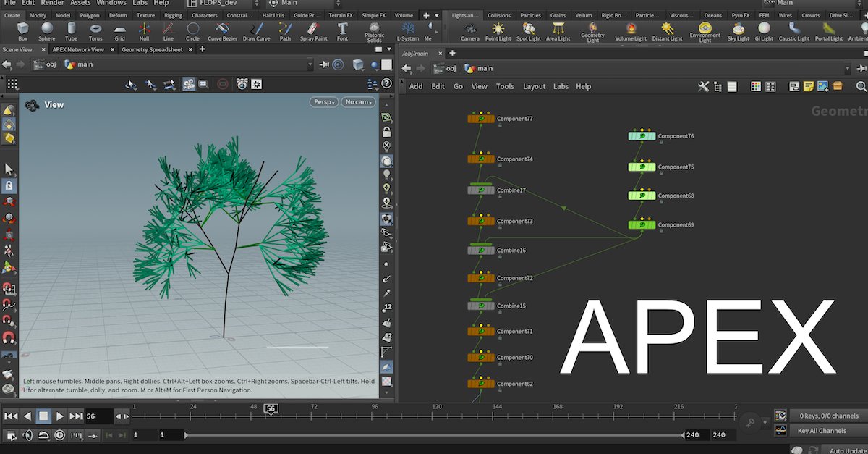Open the Render menu

[x=52, y=3]
